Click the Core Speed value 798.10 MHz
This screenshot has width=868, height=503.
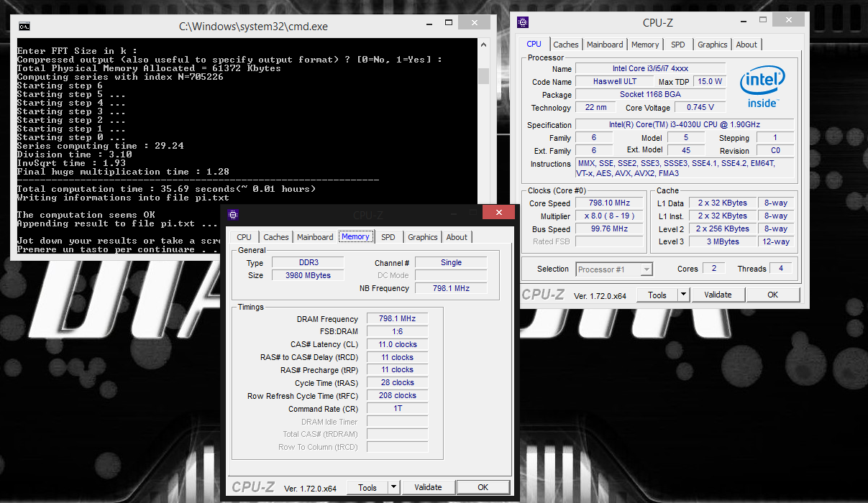click(610, 203)
